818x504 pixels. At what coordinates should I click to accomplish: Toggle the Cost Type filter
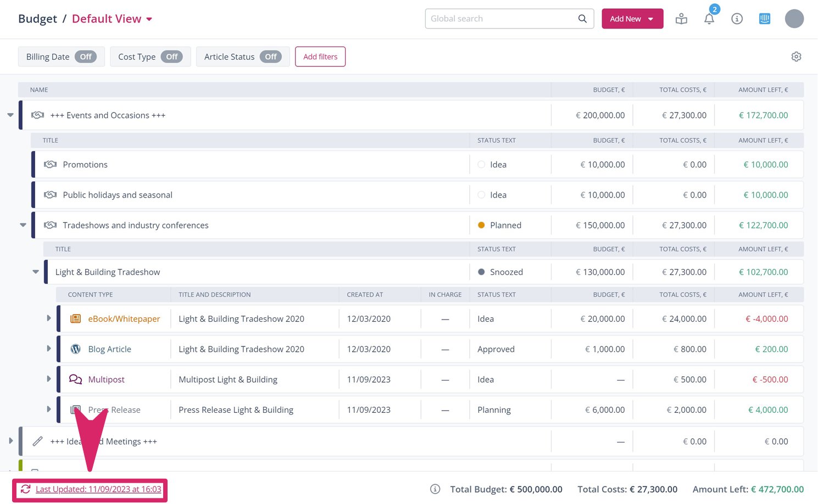coord(172,57)
